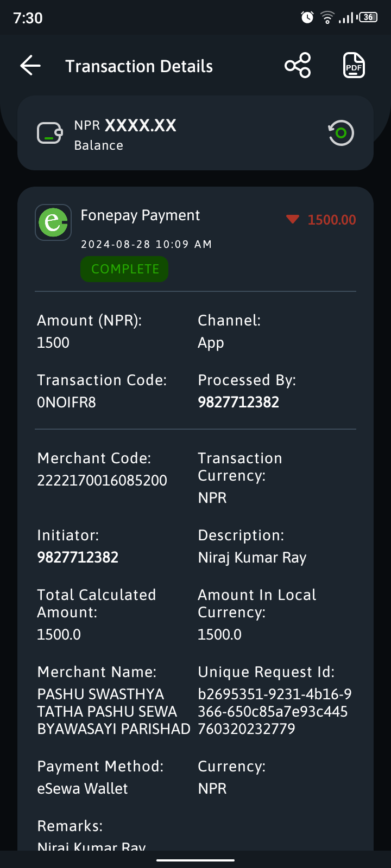This screenshot has height=868, width=391.
Task: Tap Processed By number 9827712382
Action: click(x=238, y=403)
